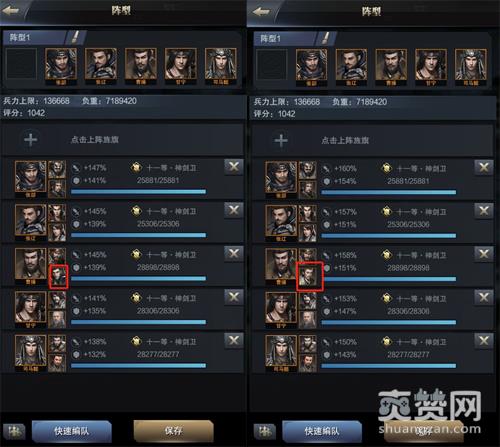Tap the back arrow in the left 阵型 header
This screenshot has width=500, height=447.
tap(10, 10)
